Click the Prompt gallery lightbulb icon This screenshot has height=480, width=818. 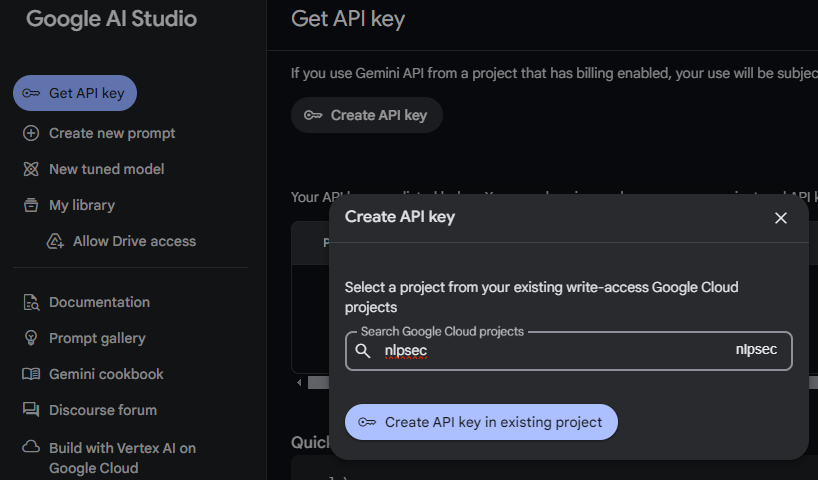click(x=31, y=338)
